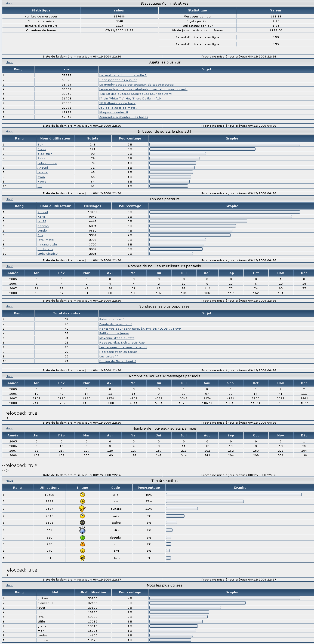Open the trombinoscope des gratteux topic
Image resolution: width=314 pixels, height=644 pixels.
pos(137,85)
